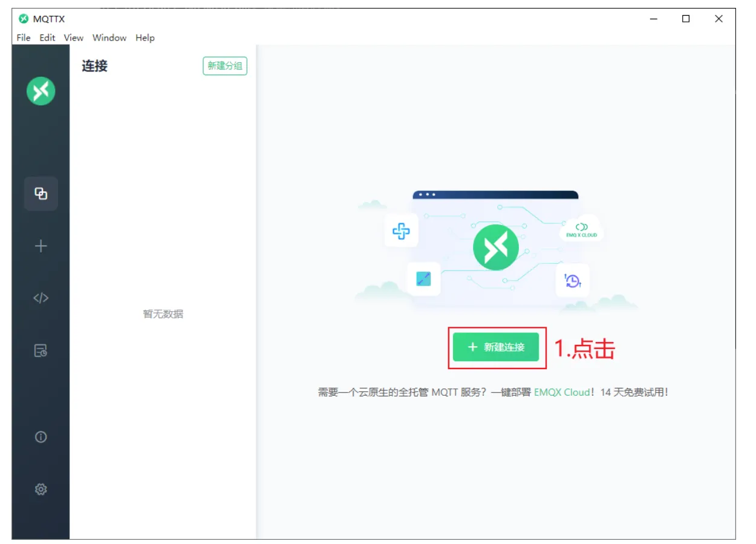Click the 连接 panel heading

click(x=95, y=66)
